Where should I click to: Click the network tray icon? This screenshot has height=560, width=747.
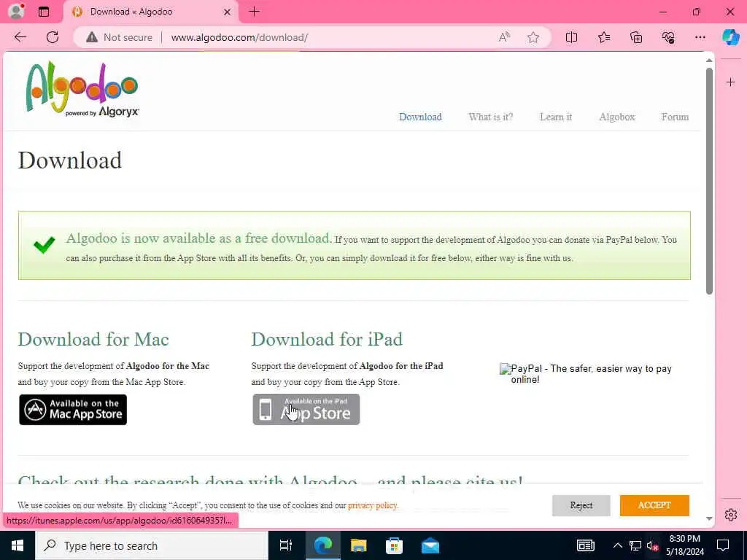[x=635, y=545]
